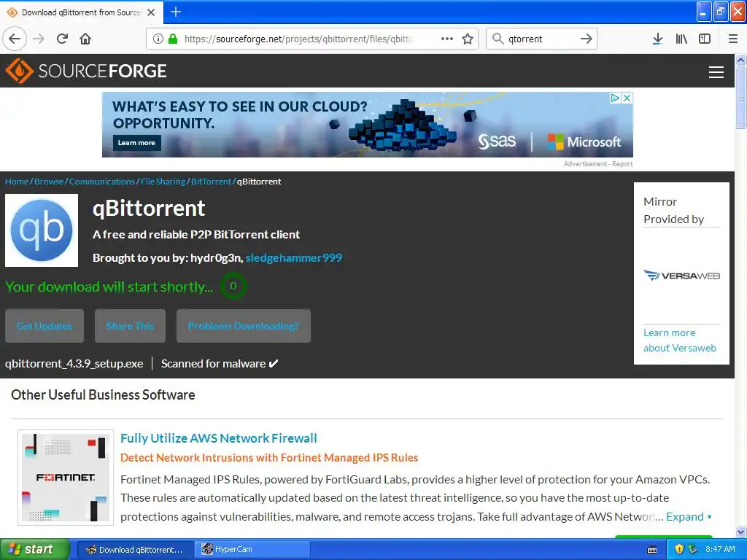Switch to Download qBittorrent taskbar item
747x560 pixels.
click(x=135, y=549)
